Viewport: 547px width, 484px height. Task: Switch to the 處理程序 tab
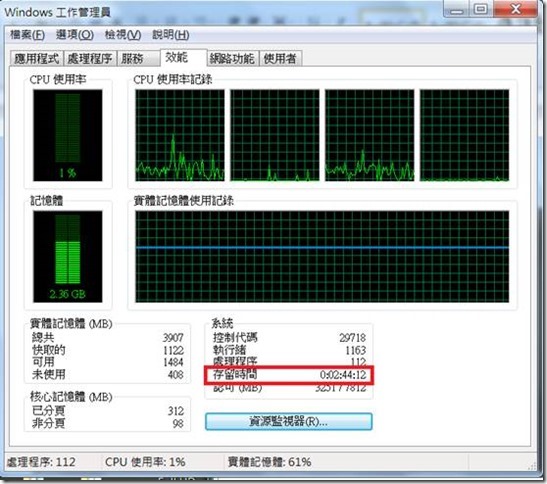pos(90,59)
